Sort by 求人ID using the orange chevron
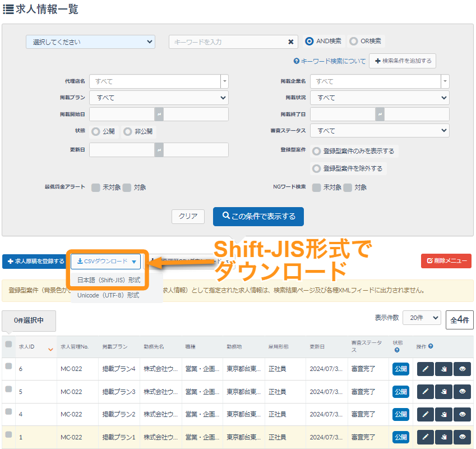Screen dimensions: 476x449 click(x=50, y=349)
